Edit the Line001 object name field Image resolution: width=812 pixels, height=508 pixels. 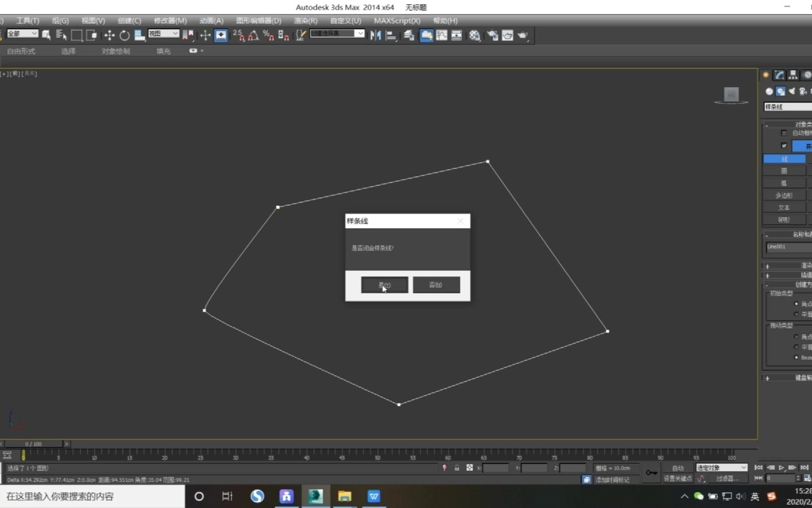point(789,247)
